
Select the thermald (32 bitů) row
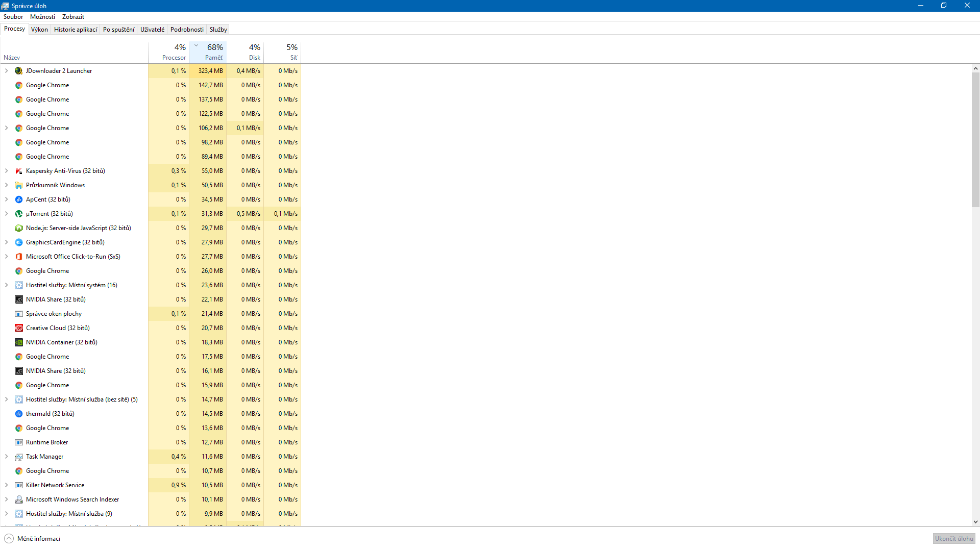click(151, 414)
